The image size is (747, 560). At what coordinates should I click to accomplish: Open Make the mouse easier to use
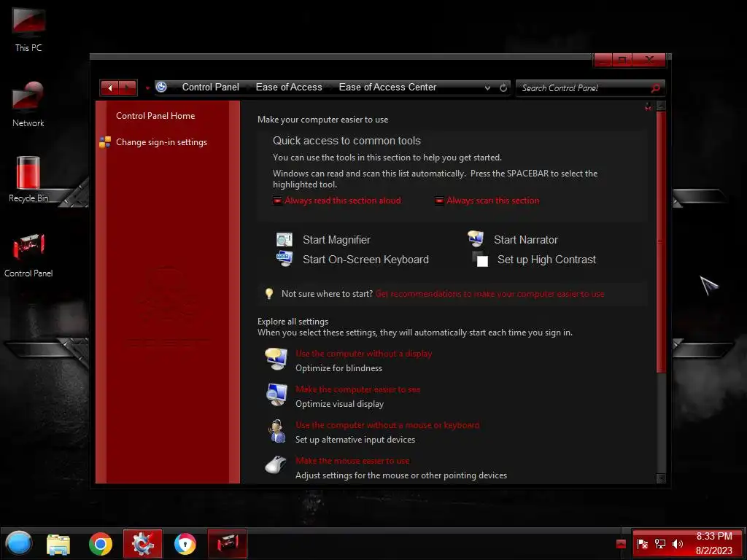(x=352, y=461)
